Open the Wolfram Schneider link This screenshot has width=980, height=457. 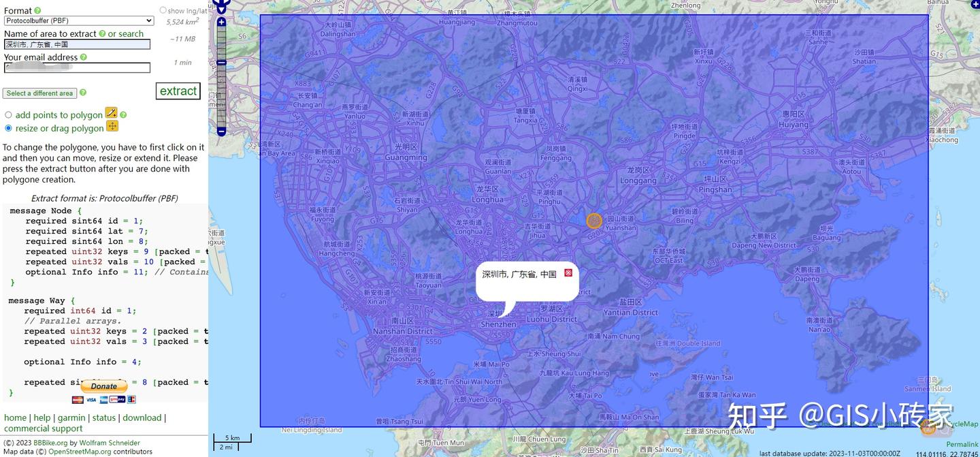click(110, 443)
